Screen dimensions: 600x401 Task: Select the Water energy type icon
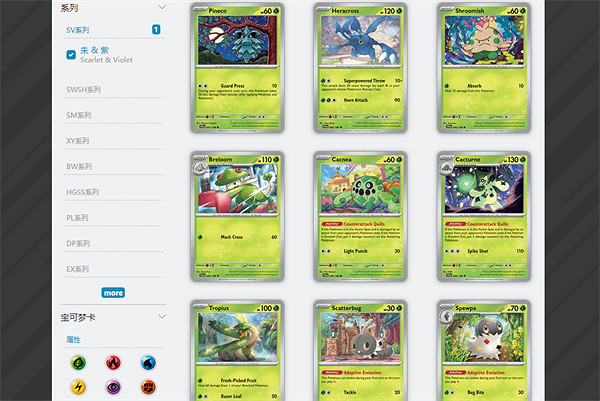click(x=148, y=363)
